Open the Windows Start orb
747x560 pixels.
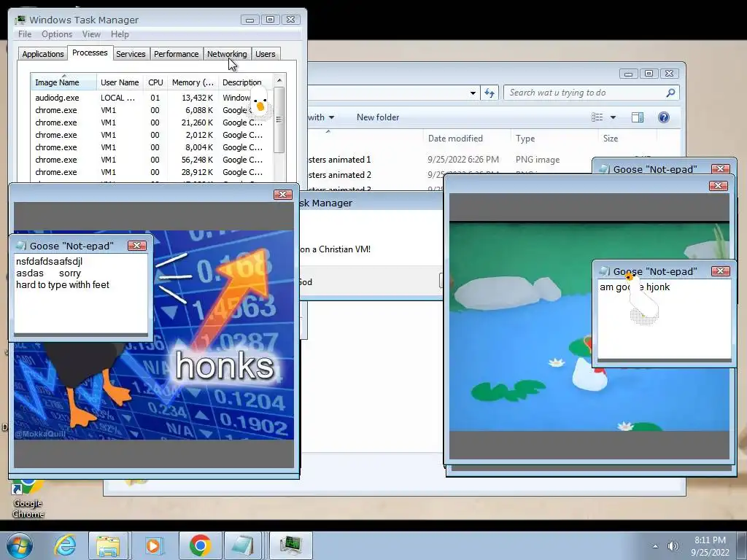coord(20,545)
